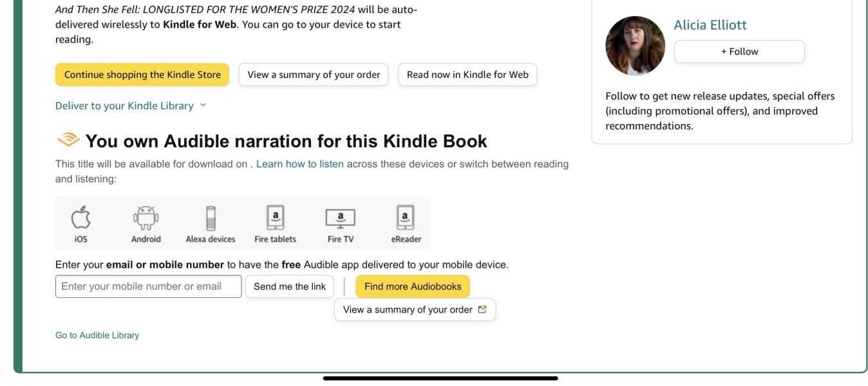Click View a summary of your order
The width and height of the screenshot is (868, 386).
[x=313, y=75]
